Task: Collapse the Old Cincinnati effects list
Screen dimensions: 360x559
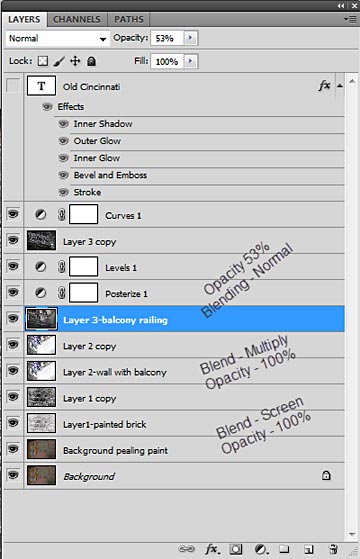Action: pyautogui.click(x=340, y=86)
